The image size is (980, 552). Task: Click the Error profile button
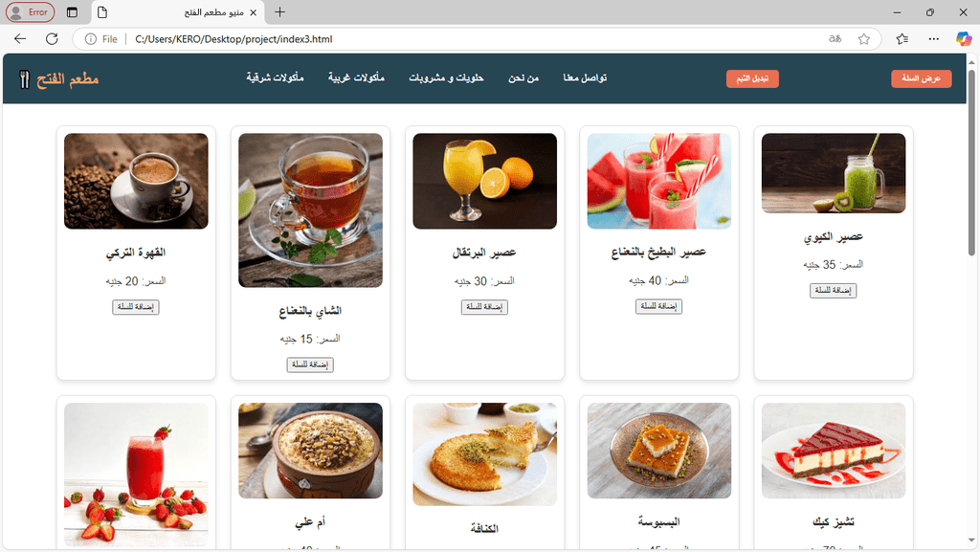[30, 12]
